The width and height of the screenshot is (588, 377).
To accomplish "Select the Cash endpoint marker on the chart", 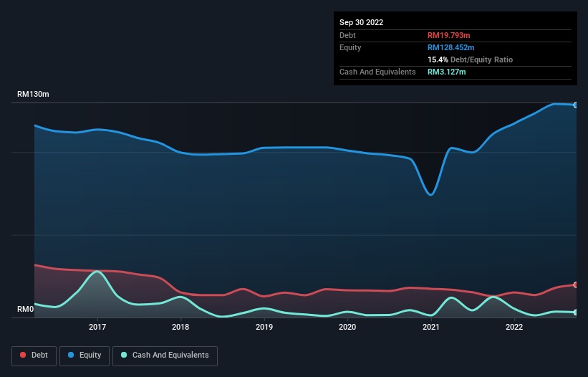I will pyautogui.click(x=576, y=312).
